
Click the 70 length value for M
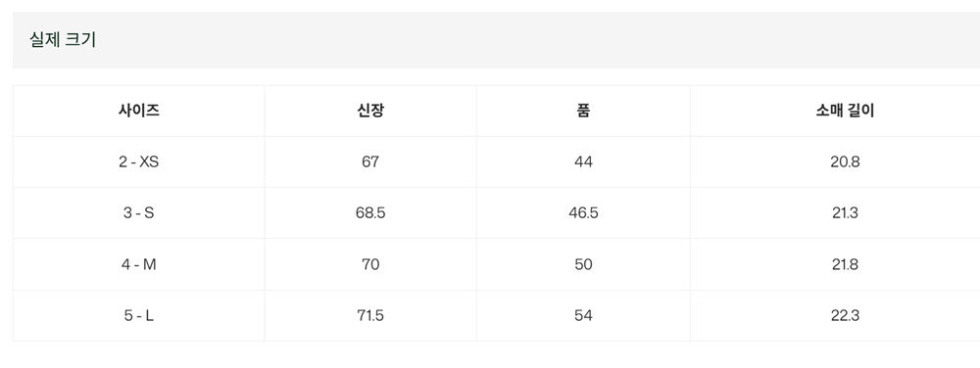coord(370,264)
